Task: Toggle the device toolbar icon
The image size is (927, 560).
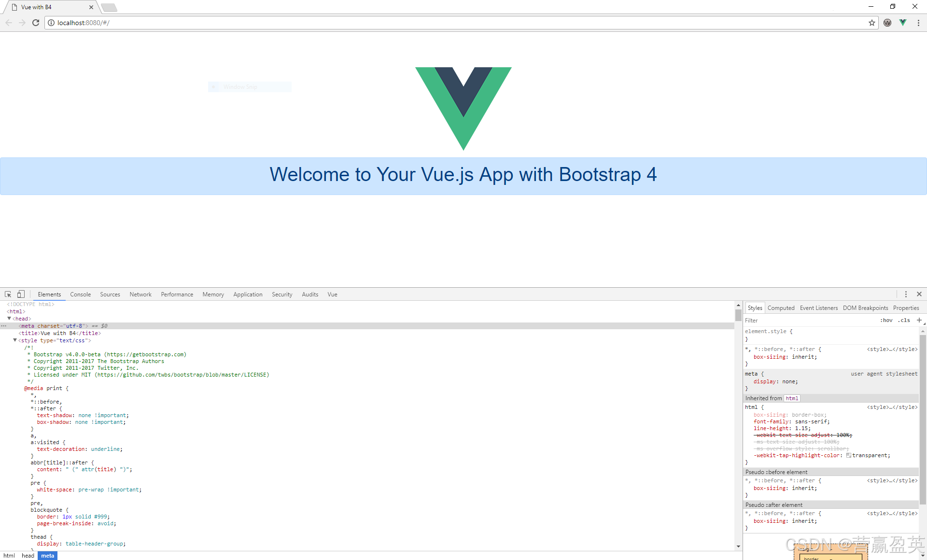Action: point(20,294)
